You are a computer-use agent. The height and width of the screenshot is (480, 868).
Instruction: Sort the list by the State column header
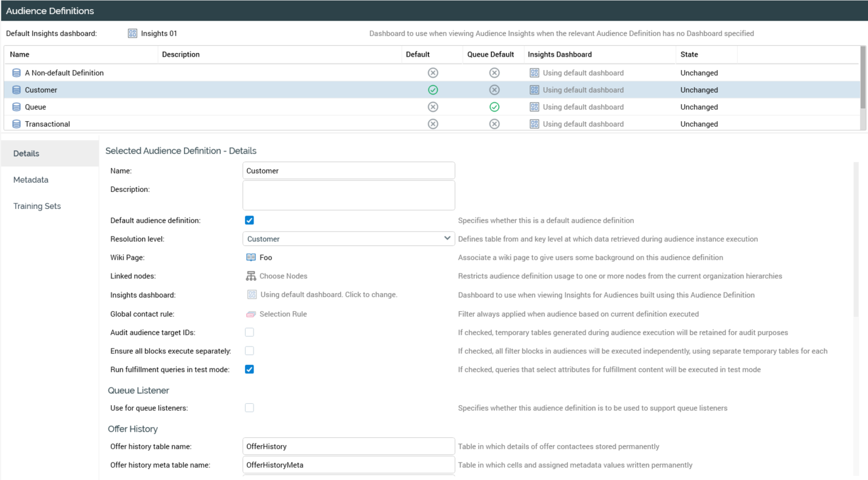click(x=689, y=54)
